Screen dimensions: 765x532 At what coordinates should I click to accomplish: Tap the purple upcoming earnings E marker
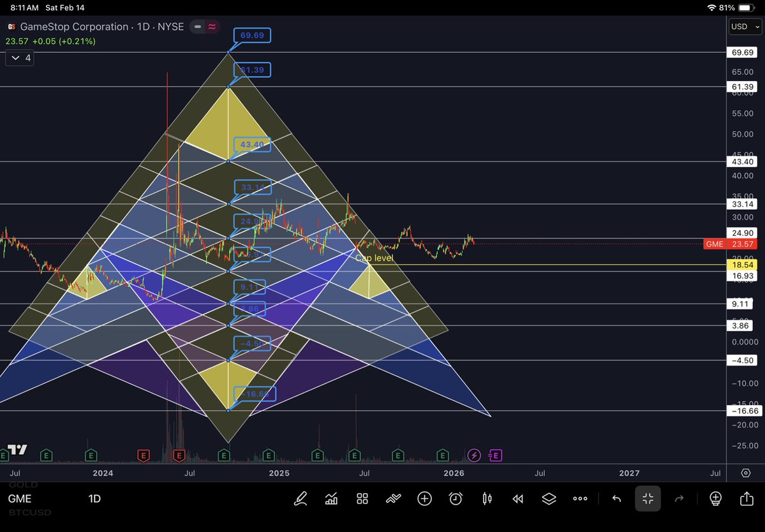pyautogui.click(x=495, y=455)
